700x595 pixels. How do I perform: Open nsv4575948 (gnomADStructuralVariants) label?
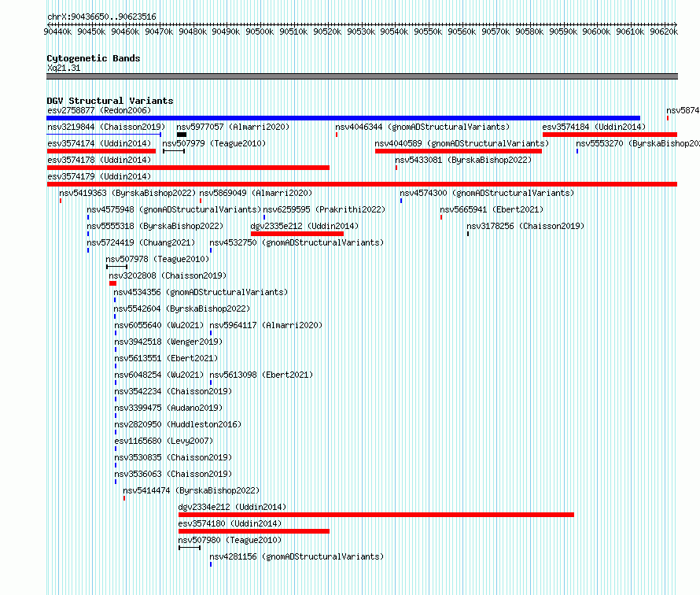(x=174, y=209)
